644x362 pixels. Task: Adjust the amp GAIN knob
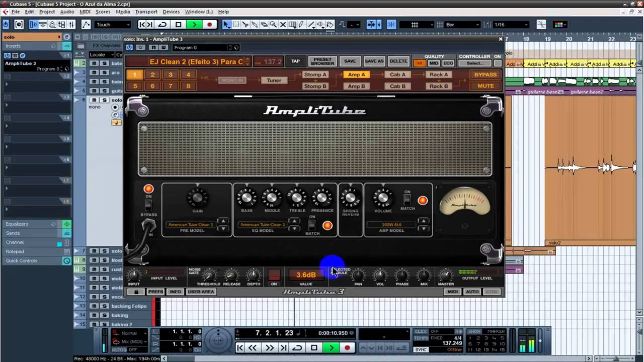pos(198,198)
